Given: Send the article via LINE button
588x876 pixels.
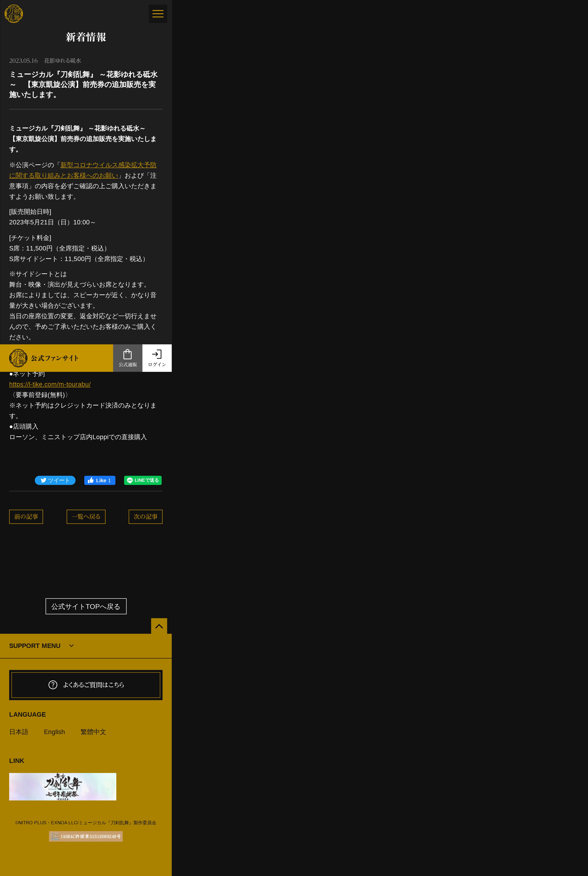Looking at the screenshot, I should click(143, 480).
